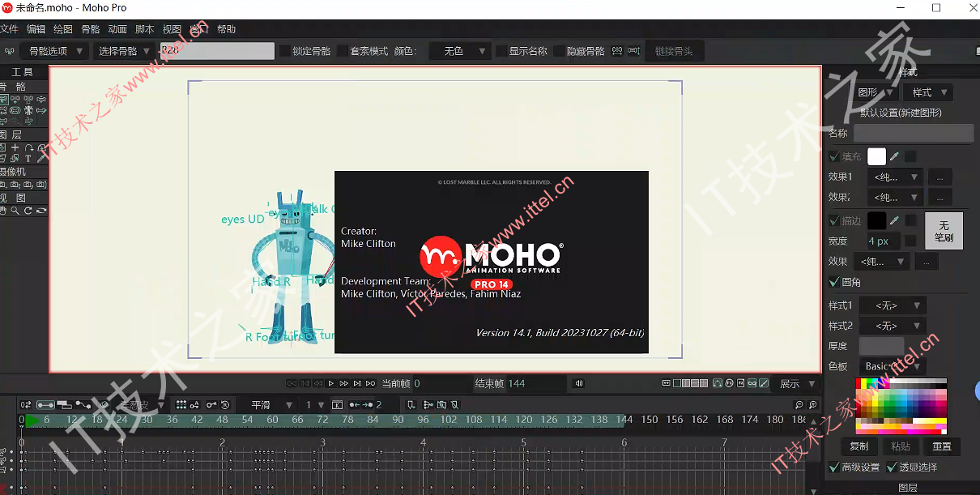Viewport: 980px width, 495px height.
Task: Check the 显示名称 checkbox
Action: point(501,51)
